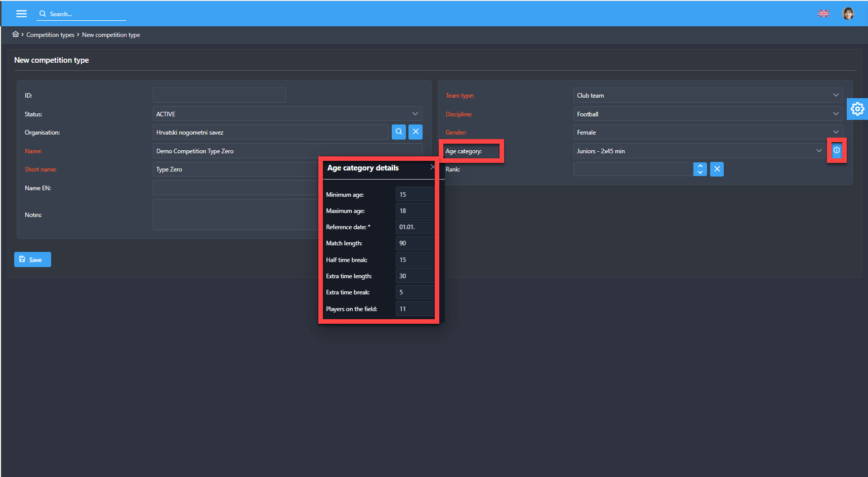The width and height of the screenshot is (868, 477).
Task: Clear the Rank field value
Action: click(717, 169)
